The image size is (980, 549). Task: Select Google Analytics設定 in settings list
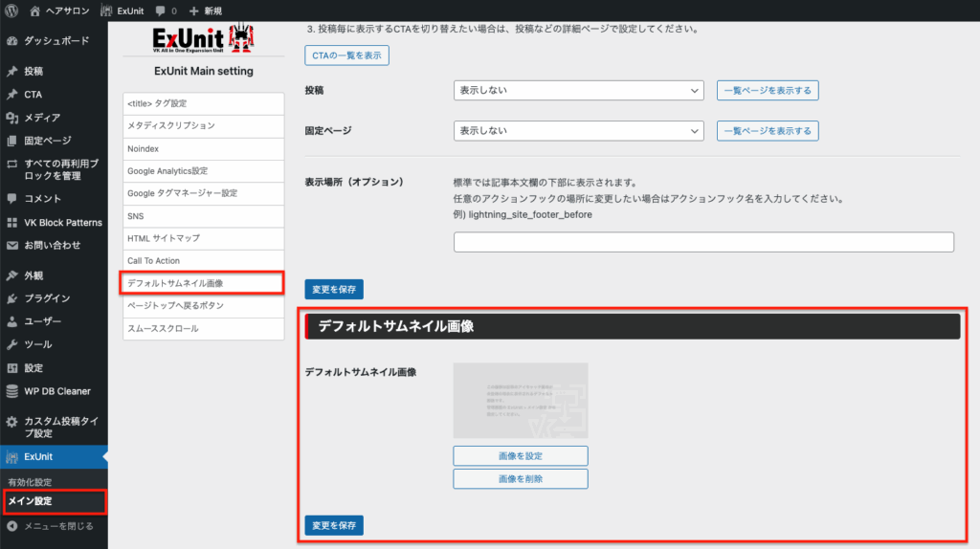click(x=204, y=171)
